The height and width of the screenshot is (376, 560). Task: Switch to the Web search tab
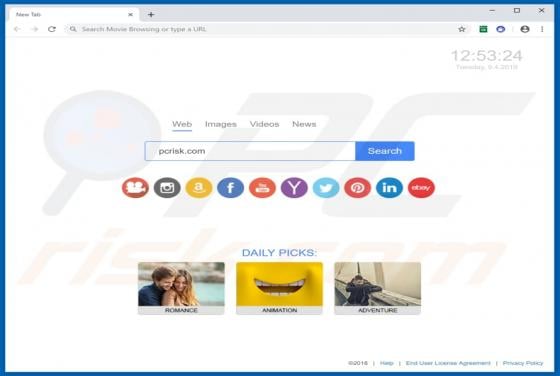(182, 124)
